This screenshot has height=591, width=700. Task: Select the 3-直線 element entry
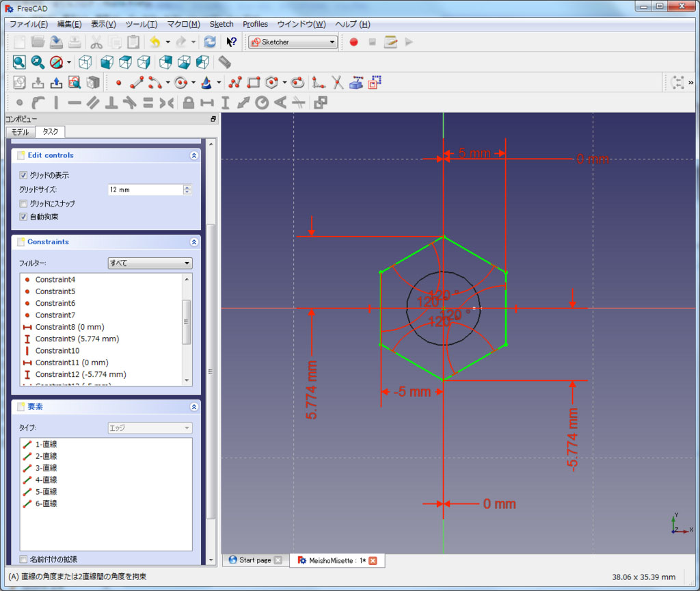pos(46,468)
